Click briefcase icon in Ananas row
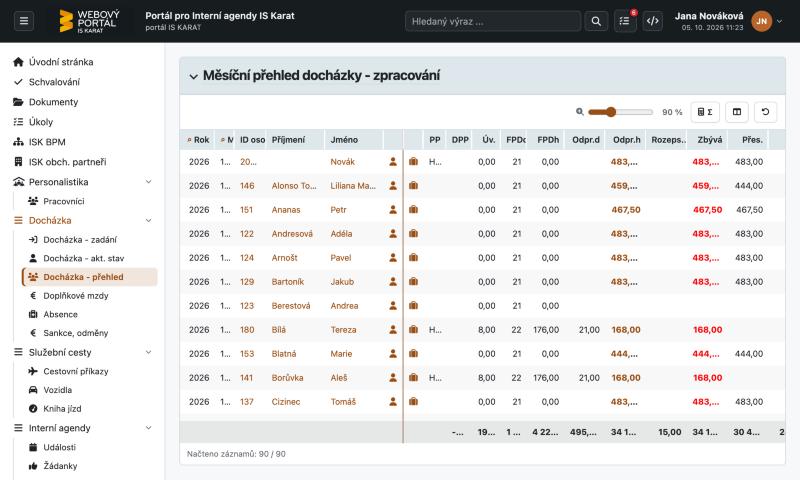Viewport: 800px width, 480px height. click(x=413, y=209)
